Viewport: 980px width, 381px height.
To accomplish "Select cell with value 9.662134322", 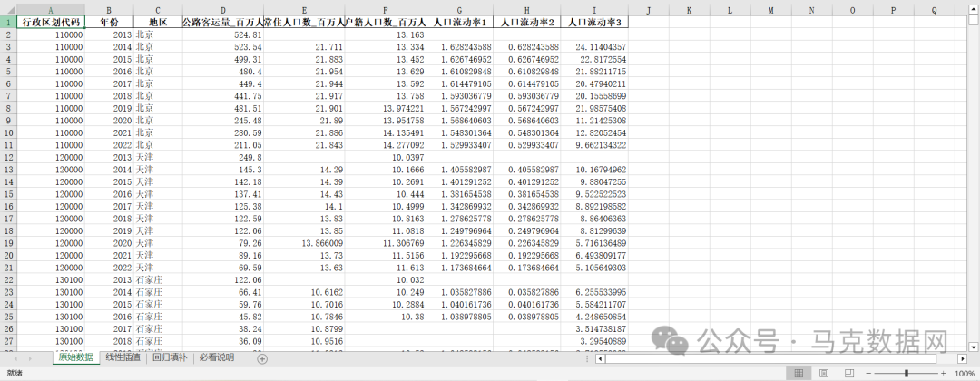I will pos(594,144).
